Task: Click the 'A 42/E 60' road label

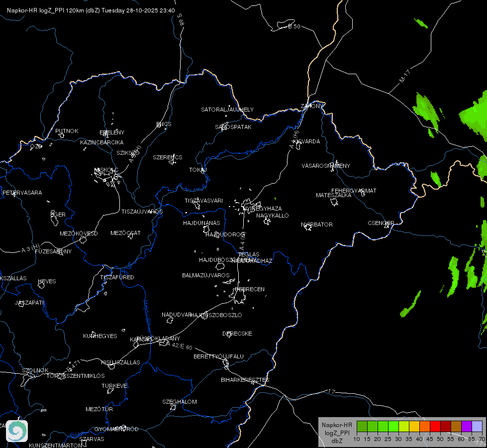Action: point(179,345)
